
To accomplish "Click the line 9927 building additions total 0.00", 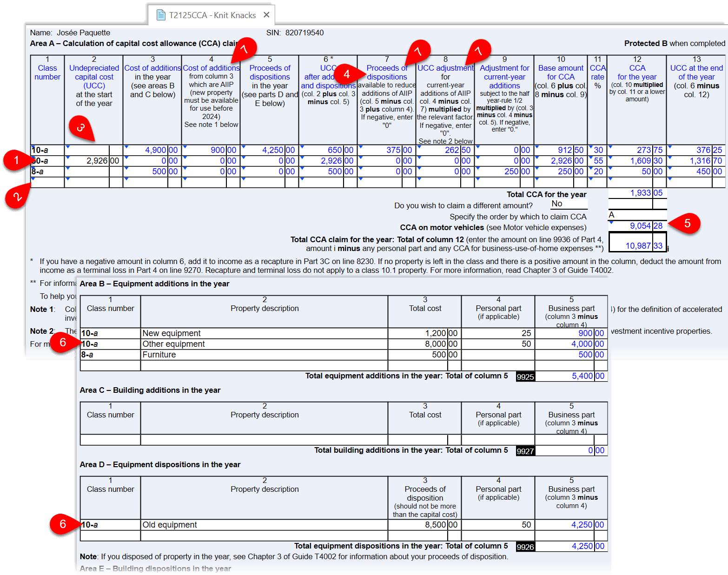I will pos(571,450).
